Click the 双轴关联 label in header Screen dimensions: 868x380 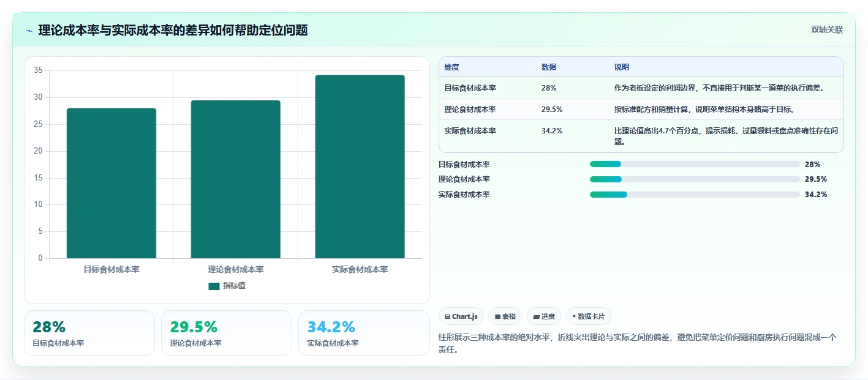tap(827, 30)
